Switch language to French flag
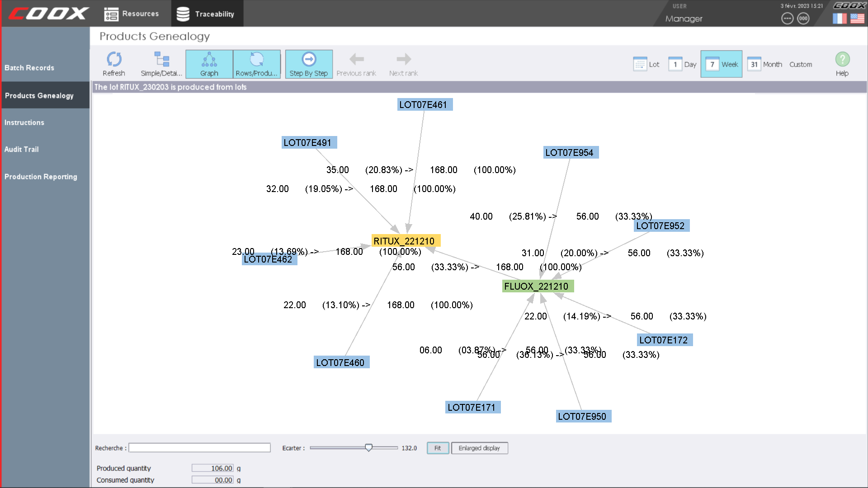Screen dimensions: 868x488 coord(840,19)
